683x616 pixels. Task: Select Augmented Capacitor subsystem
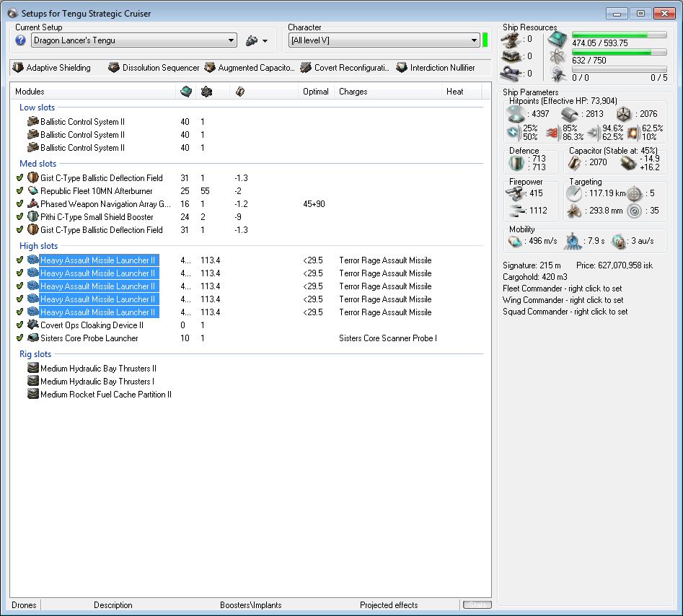tap(250, 68)
